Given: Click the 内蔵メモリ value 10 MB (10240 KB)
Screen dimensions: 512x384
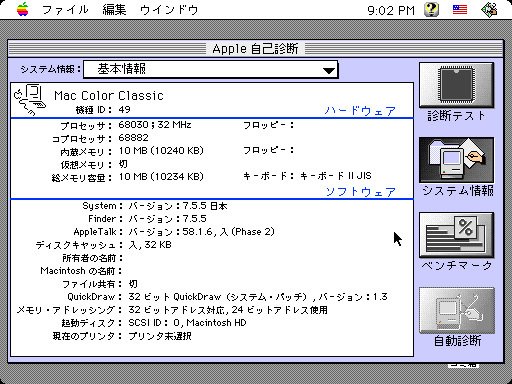Looking at the screenshot, I should click(161, 151).
